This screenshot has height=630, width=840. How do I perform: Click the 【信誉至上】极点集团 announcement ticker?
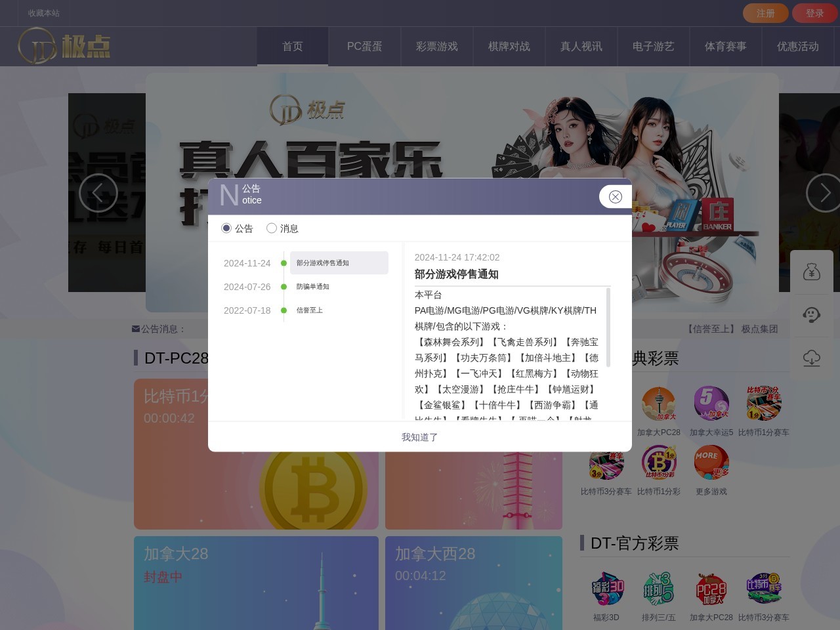(x=732, y=329)
